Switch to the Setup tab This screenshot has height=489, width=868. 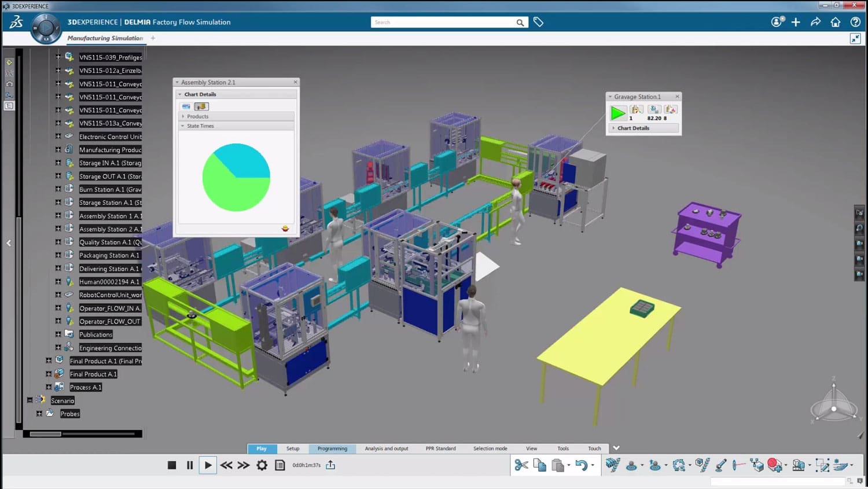[x=293, y=448]
